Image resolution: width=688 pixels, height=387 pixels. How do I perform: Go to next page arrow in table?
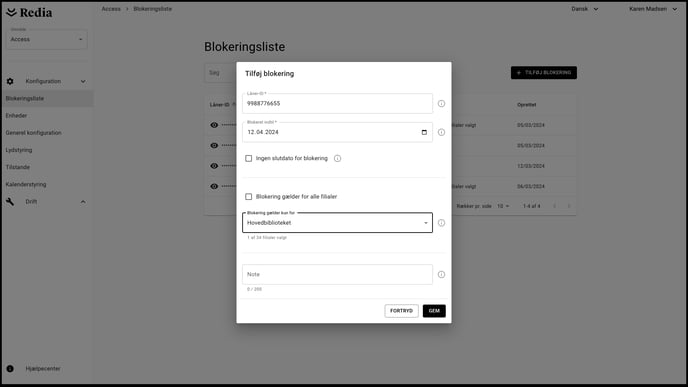point(569,206)
